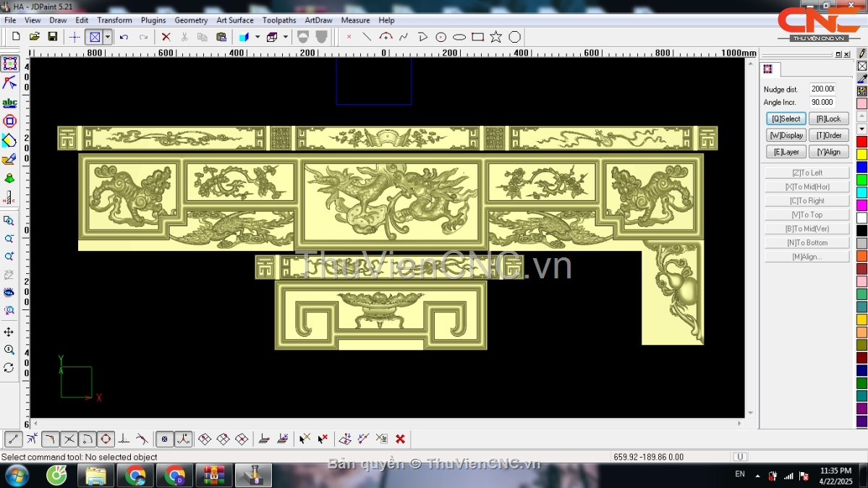Click the [W]Display button
Viewport: 868px width, 488px height.
[x=786, y=135]
